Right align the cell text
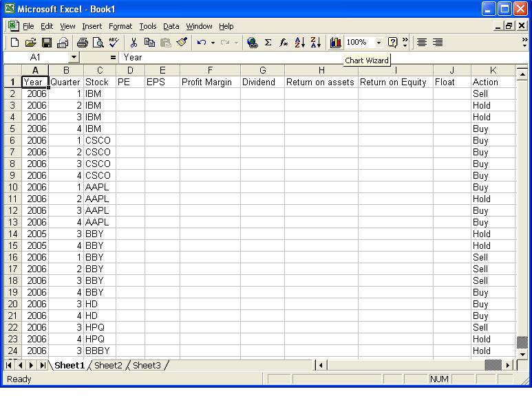Image resolution: width=532 pixels, height=398 pixels. tap(438, 43)
